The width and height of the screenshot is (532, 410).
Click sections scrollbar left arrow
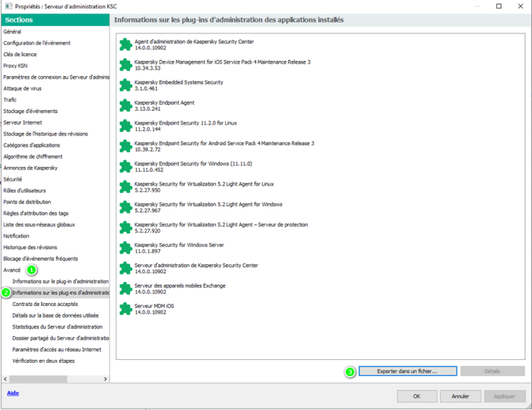[x=5, y=379]
